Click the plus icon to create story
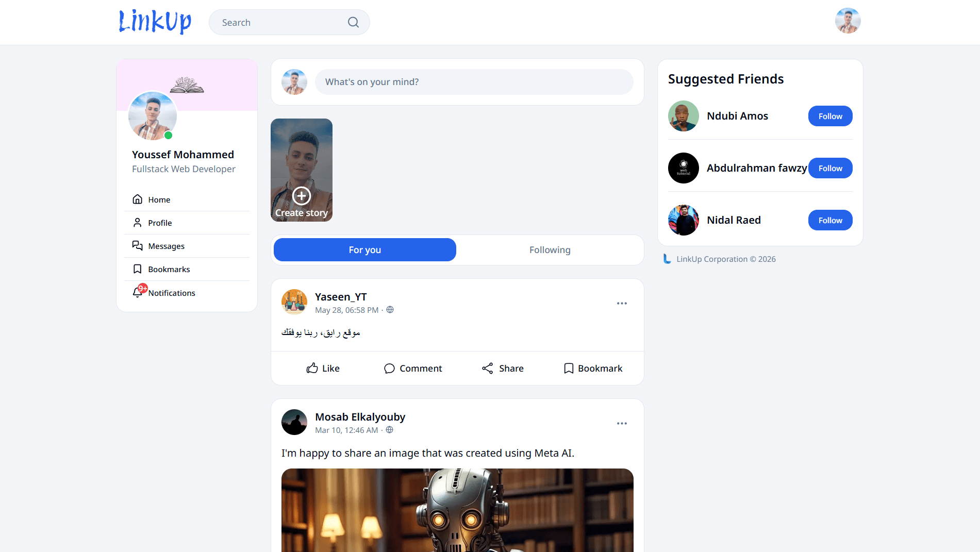Image resolution: width=980 pixels, height=552 pixels. coord(302,196)
